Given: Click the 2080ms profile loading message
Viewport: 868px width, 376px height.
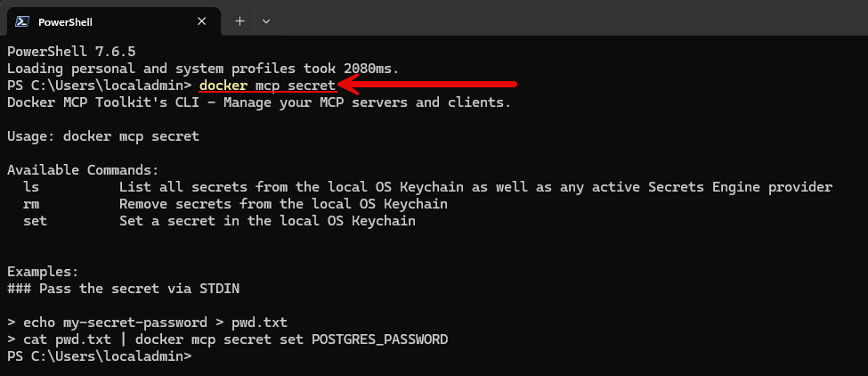Looking at the screenshot, I should click(203, 69).
